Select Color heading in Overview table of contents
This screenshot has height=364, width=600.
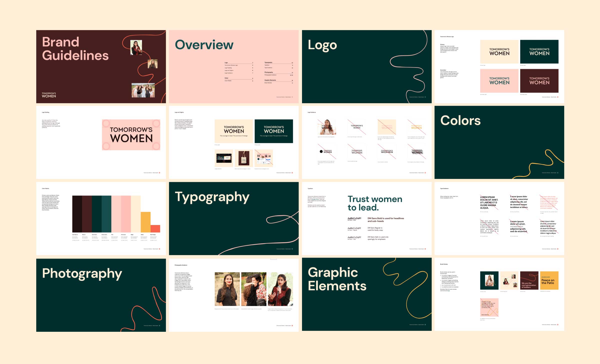click(x=226, y=78)
